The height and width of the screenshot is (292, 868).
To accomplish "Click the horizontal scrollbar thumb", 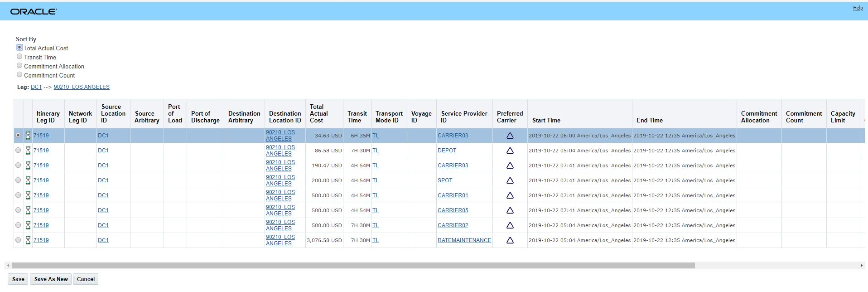I will point(353,265).
